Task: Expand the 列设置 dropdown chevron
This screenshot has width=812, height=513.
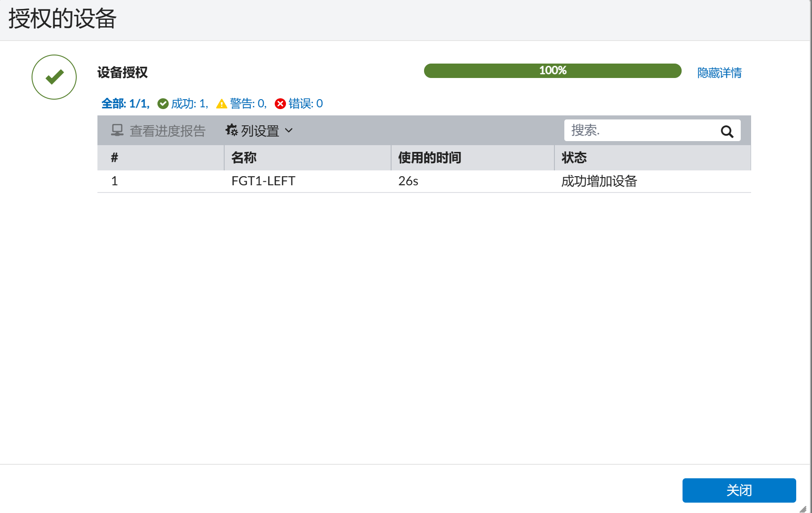Action: click(x=289, y=131)
